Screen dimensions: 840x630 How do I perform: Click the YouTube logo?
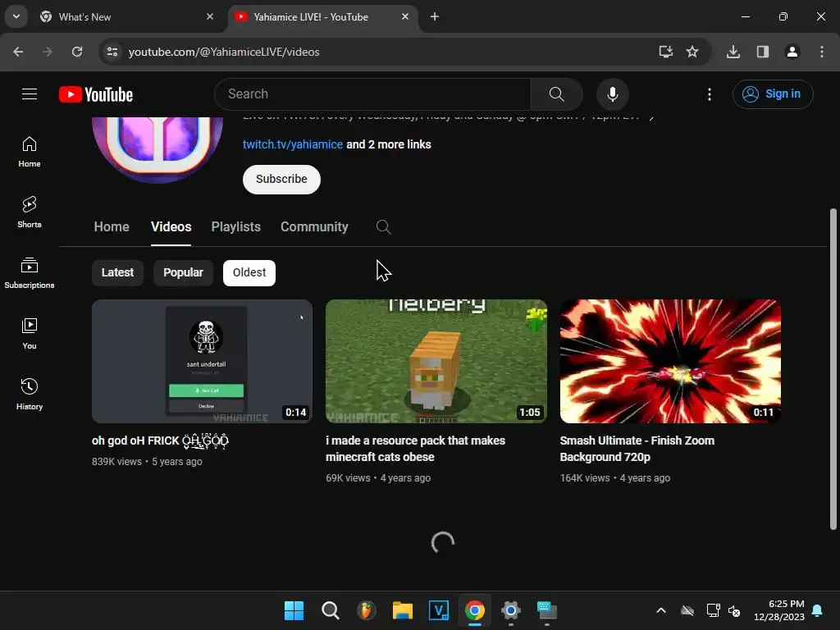pos(96,94)
